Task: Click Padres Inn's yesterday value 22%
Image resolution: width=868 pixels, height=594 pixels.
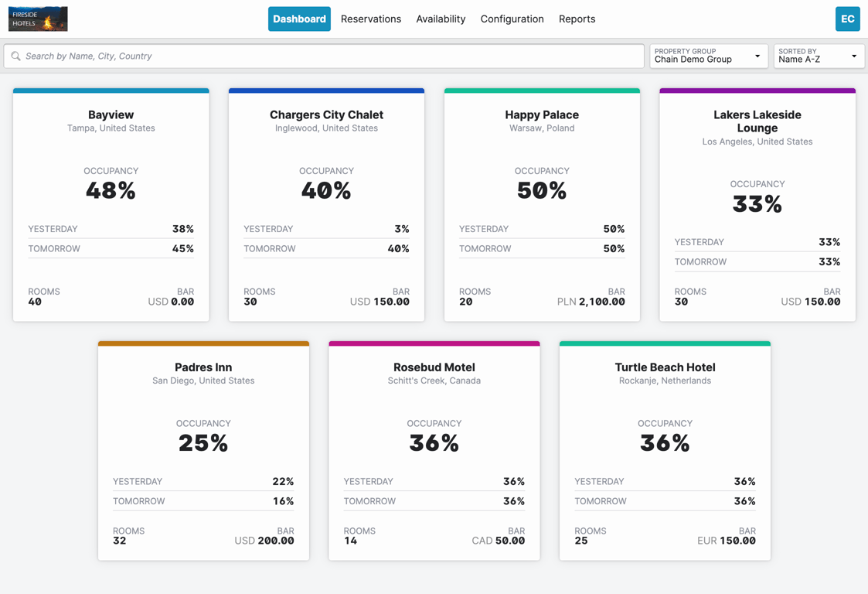Action: coord(283,482)
